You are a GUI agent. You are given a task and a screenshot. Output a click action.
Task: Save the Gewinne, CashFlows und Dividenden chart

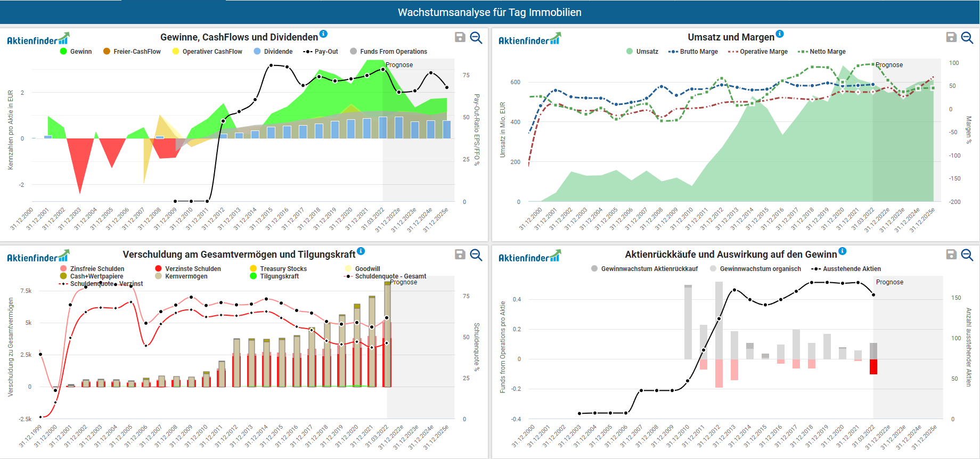pyautogui.click(x=460, y=37)
